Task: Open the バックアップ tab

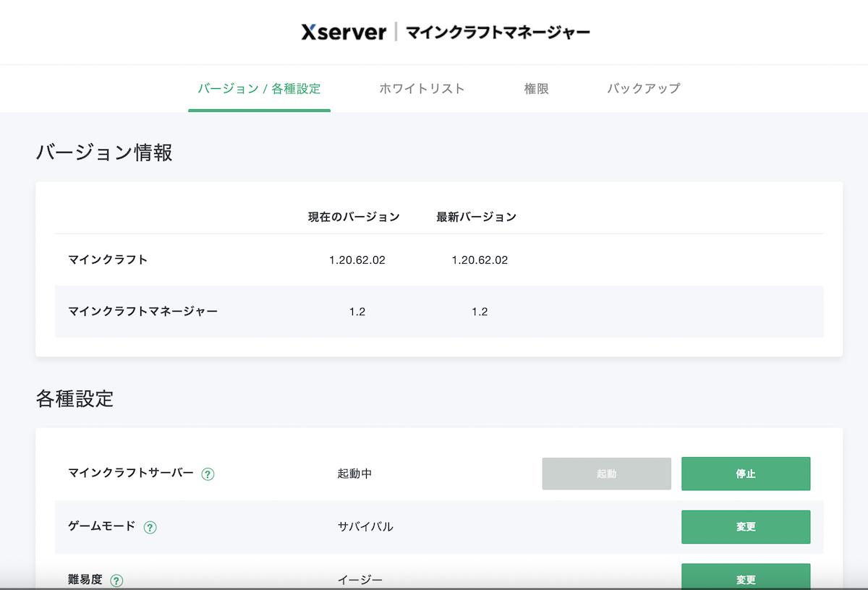Action: click(x=644, y=88)
